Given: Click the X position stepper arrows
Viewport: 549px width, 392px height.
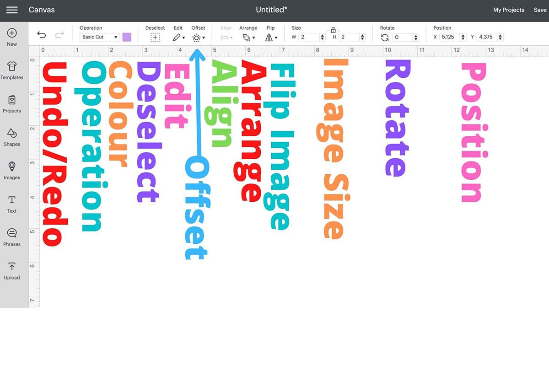Looking at the screenshot, I should point(463,37).
